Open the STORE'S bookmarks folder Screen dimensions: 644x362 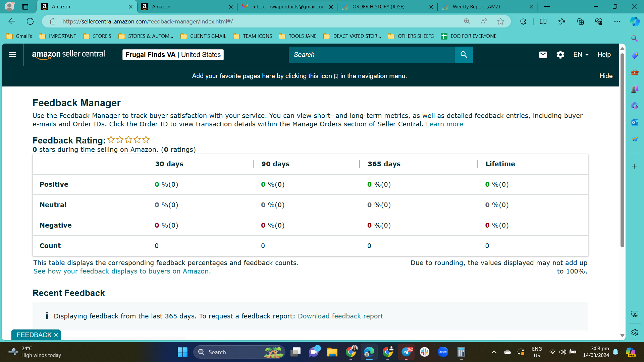97,36
